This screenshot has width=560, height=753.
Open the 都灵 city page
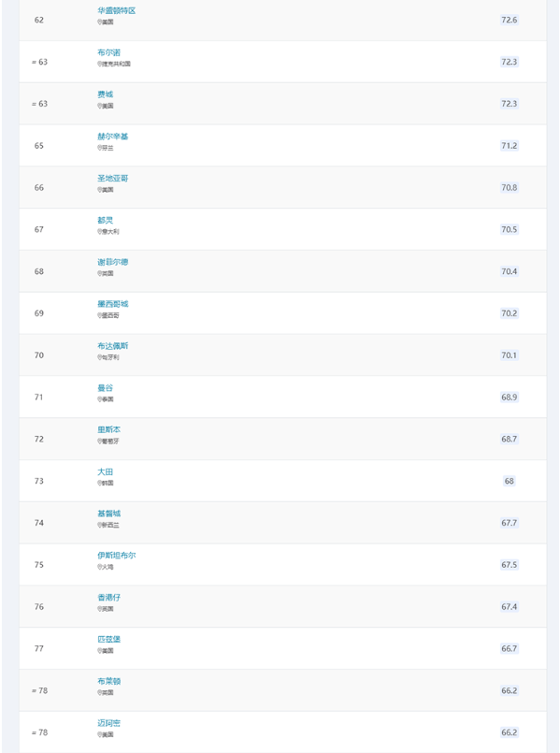105,220
